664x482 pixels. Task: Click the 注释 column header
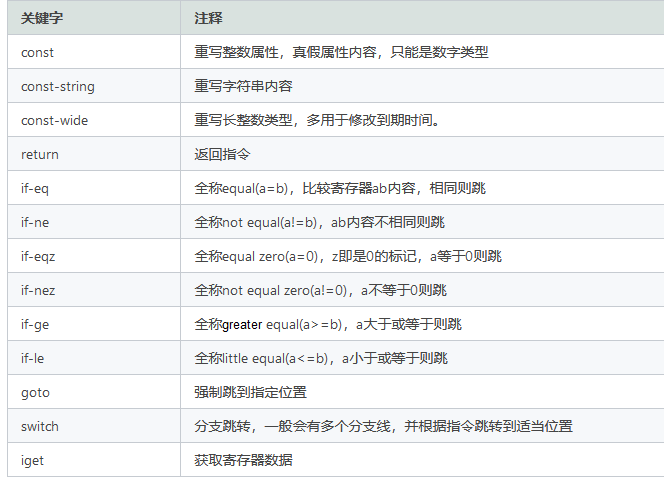[209, 18]
